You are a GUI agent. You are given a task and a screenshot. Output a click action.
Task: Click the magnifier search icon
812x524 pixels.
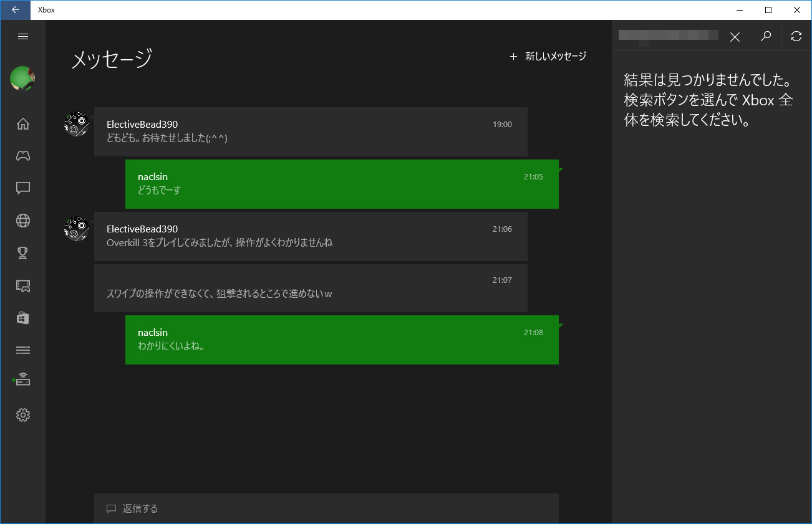pyautogui.click(x=766, y=36)
